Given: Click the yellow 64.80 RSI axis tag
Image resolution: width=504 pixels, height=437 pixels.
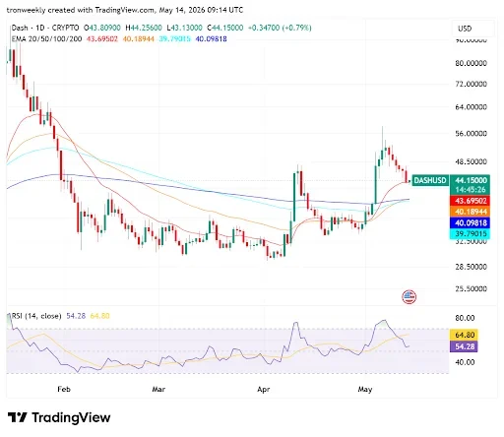Looking at the screenshot, I should coord(464,335).
